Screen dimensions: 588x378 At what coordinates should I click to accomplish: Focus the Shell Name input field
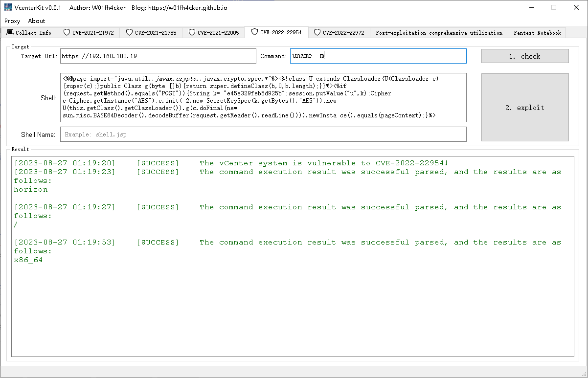coord(263,134)
